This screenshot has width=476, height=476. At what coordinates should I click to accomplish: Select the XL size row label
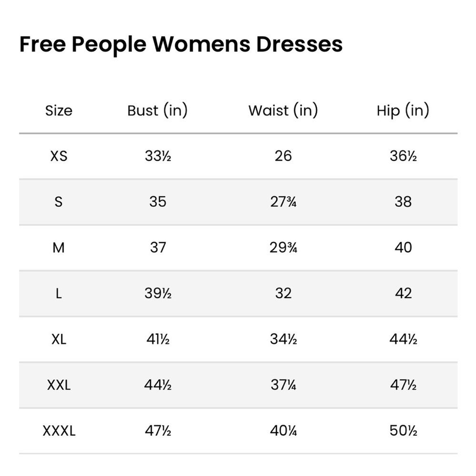(x=59, y=339)
